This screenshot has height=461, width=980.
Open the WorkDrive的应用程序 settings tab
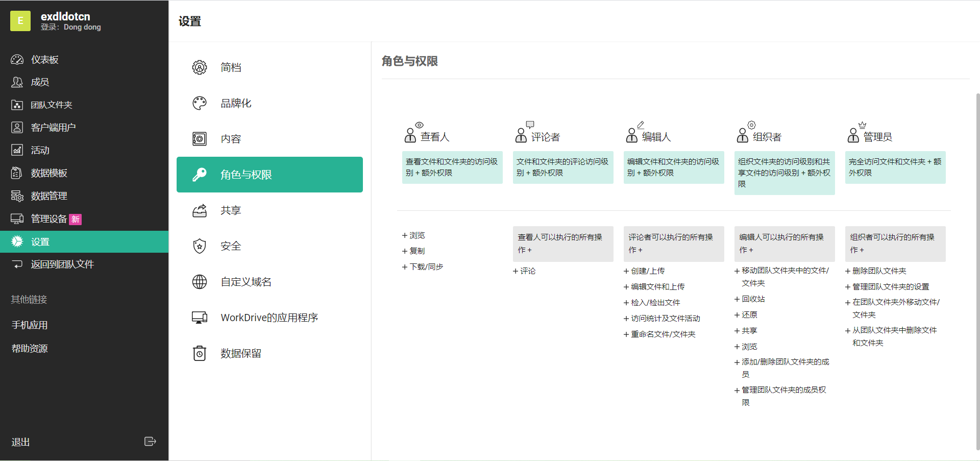[x=269, y=318]
